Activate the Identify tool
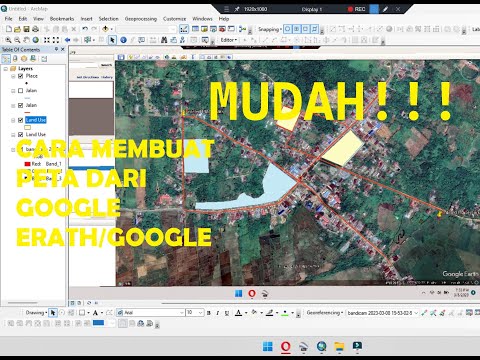This screenshot has width=480, height=360. (x=123, y=40)
